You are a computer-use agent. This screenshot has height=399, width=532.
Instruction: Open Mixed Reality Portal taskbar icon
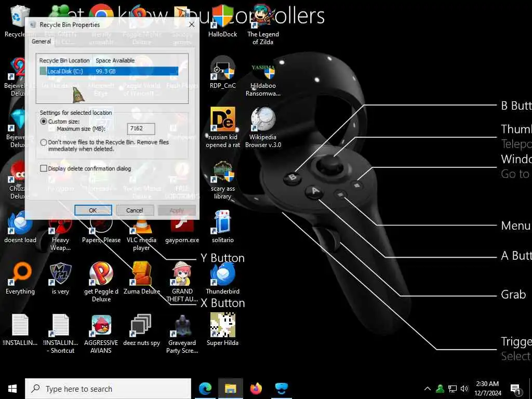pyautogui.click(x=281, y=389)
